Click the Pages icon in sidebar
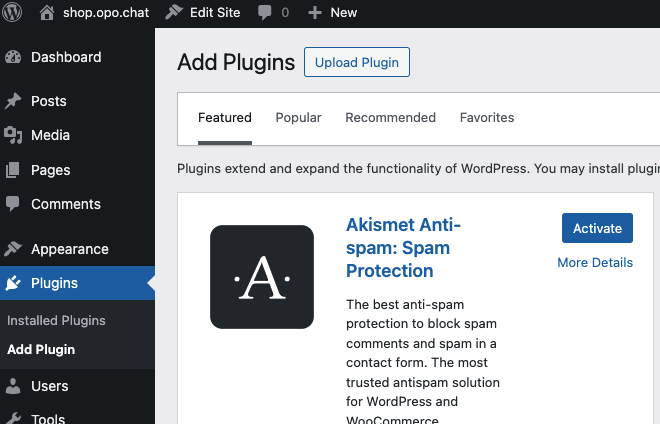 [13, 170]
